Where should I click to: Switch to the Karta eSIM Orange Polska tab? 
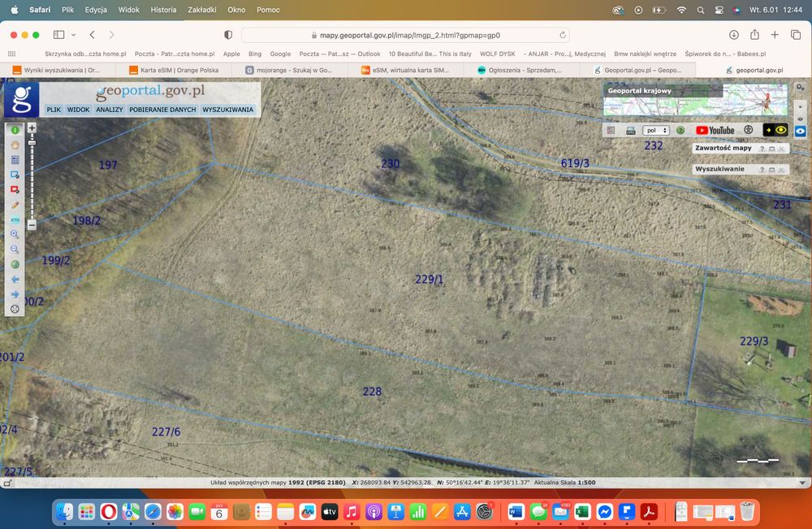coord(174,70)
